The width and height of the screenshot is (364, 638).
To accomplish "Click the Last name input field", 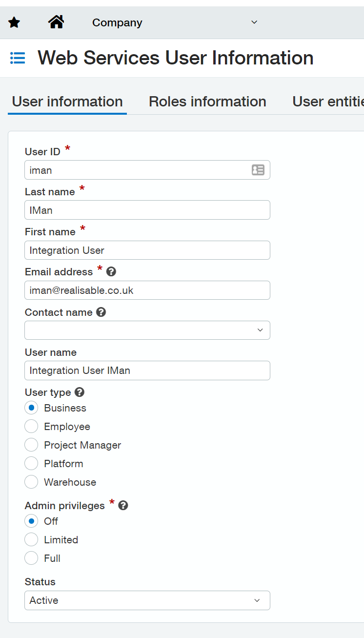I will tap(147, 210).
